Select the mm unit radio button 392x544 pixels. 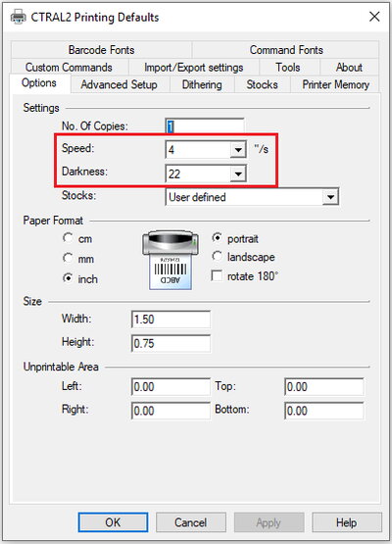(68, 258)
